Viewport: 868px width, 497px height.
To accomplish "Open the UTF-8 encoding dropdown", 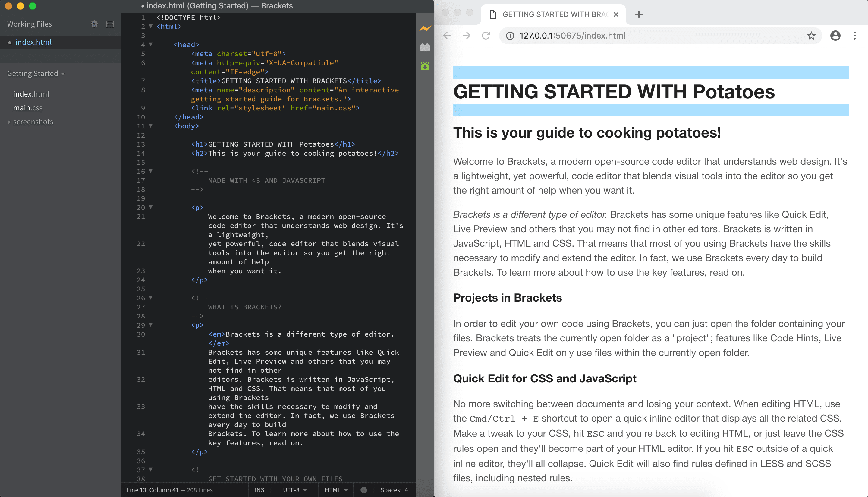I will pos(295,490).
